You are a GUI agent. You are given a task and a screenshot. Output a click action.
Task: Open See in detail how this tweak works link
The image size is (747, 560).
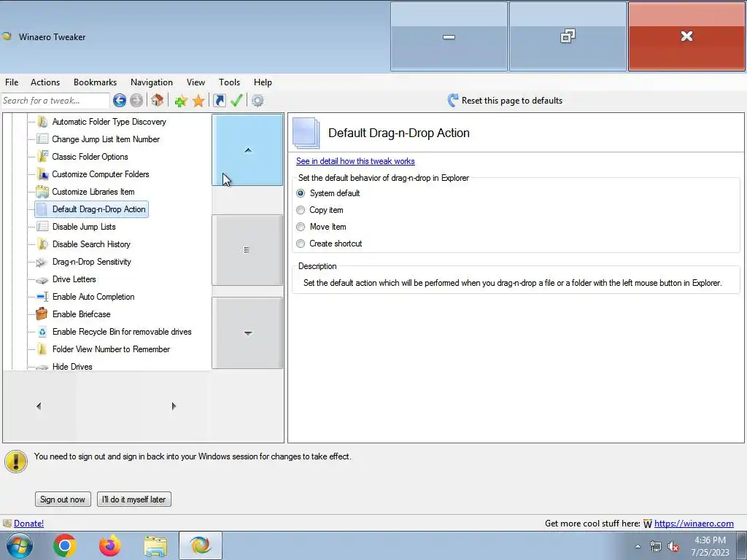tap(355, 161)
